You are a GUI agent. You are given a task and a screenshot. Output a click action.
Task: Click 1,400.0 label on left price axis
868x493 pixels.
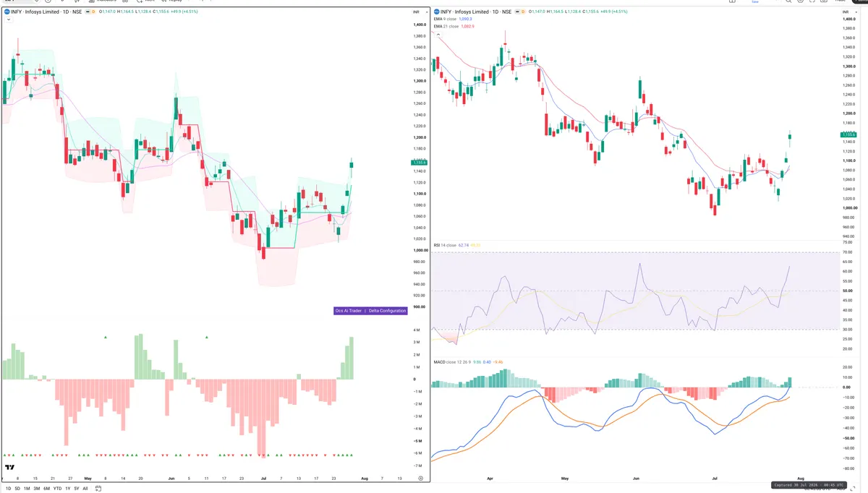pos(420,25)
